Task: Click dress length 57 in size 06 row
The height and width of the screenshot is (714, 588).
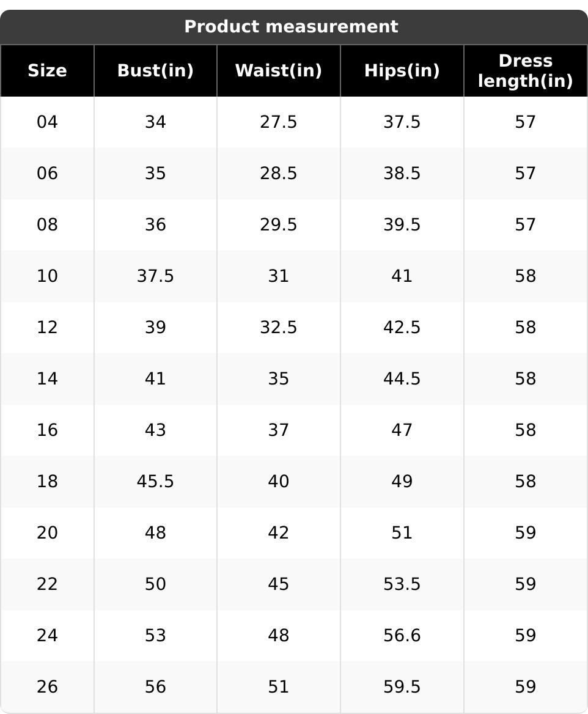Action: pyautogui.click(x=525, y=174)
